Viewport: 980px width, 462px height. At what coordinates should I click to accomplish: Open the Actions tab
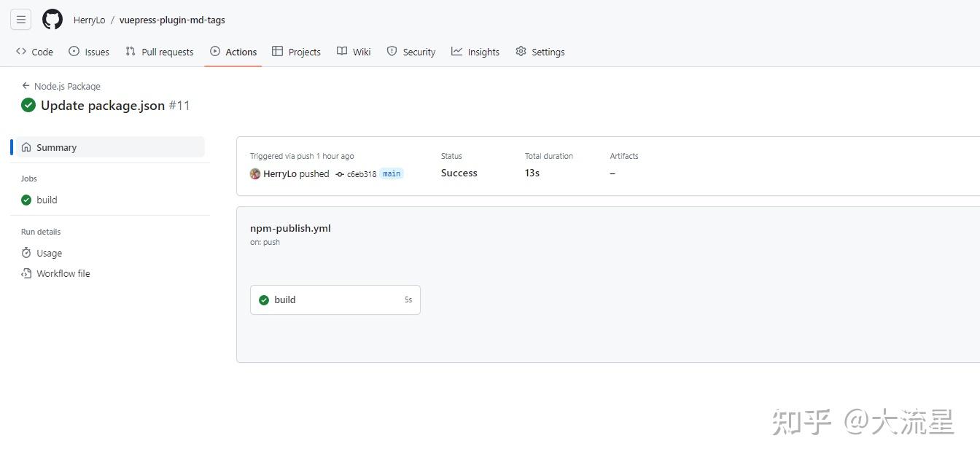240,51
